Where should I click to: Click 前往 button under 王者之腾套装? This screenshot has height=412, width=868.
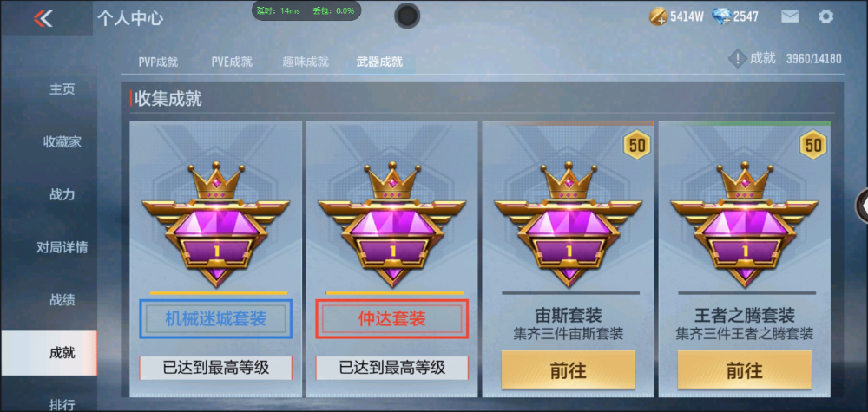(745, 370)
